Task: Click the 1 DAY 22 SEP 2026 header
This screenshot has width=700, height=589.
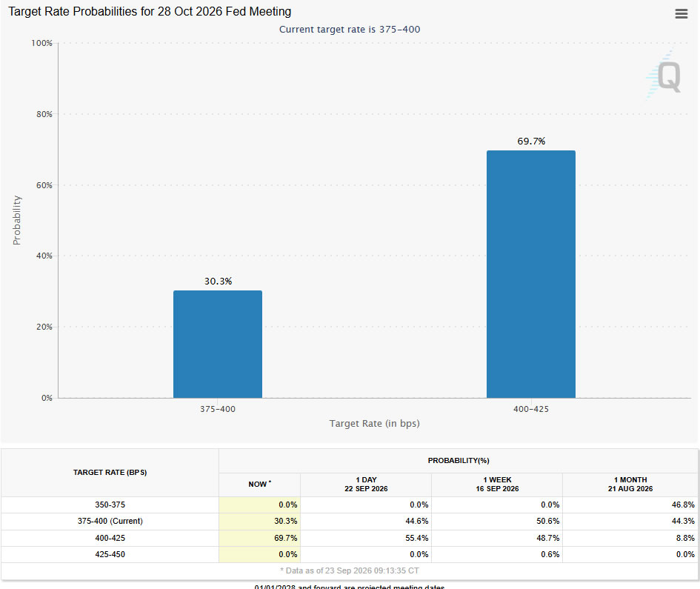Action: (x=366, y=485)
